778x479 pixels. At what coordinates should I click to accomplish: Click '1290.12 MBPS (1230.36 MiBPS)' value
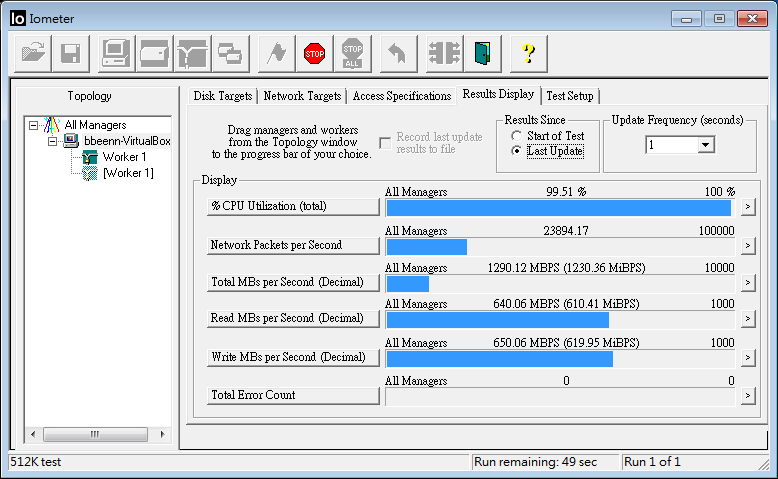pos(566,268)
